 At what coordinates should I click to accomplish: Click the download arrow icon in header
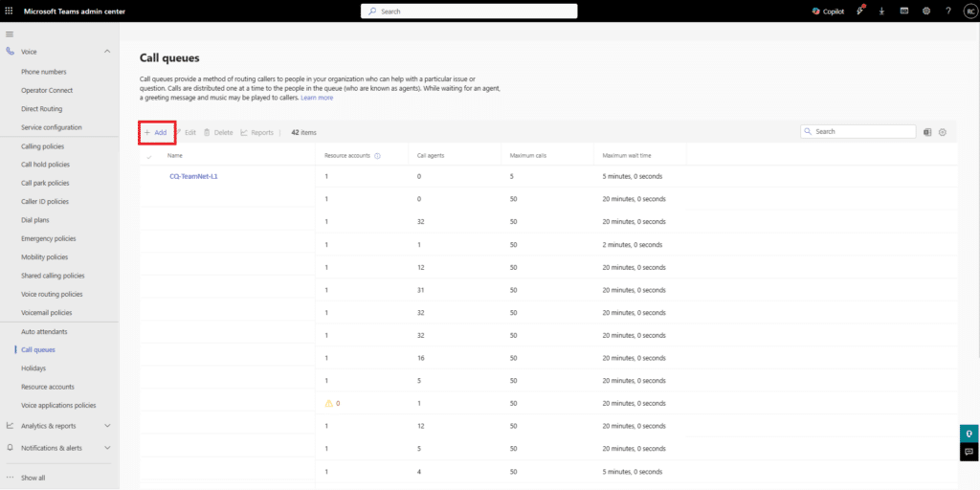tap(880, 11)
